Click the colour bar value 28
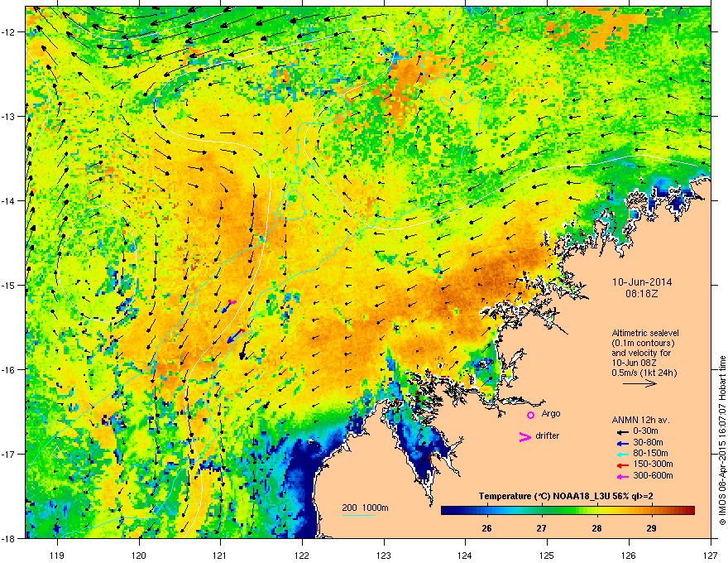The width and height of the screenshot is (728, 563). point(596,528)
